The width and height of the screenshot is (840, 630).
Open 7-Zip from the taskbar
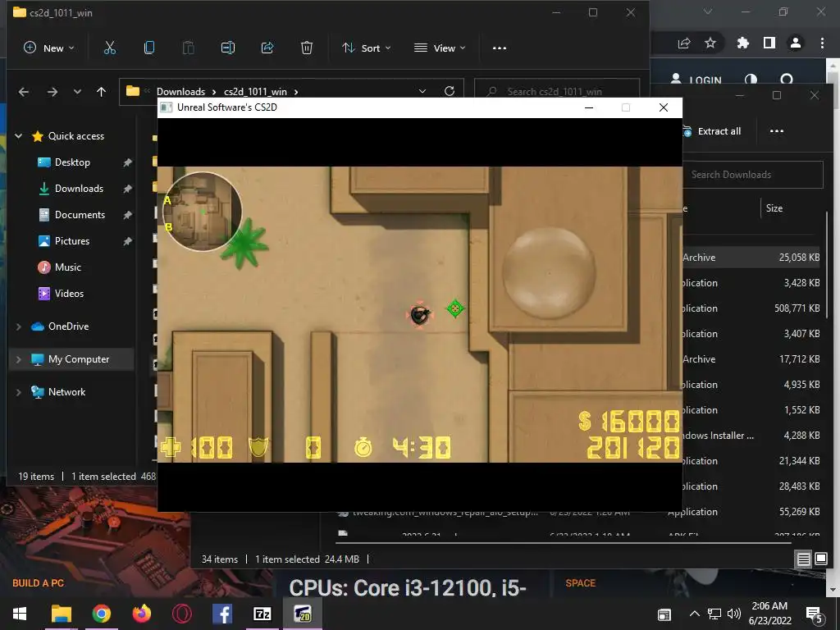(262, 614)
